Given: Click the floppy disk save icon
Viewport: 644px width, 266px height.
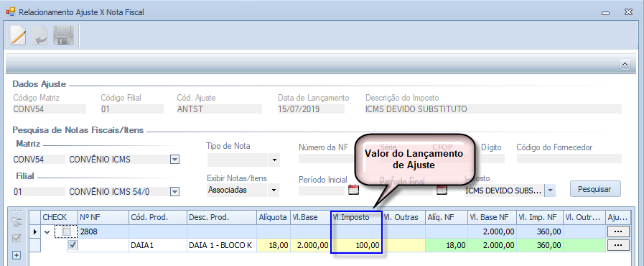Looking at the screenshot, I should click(64, 35).
